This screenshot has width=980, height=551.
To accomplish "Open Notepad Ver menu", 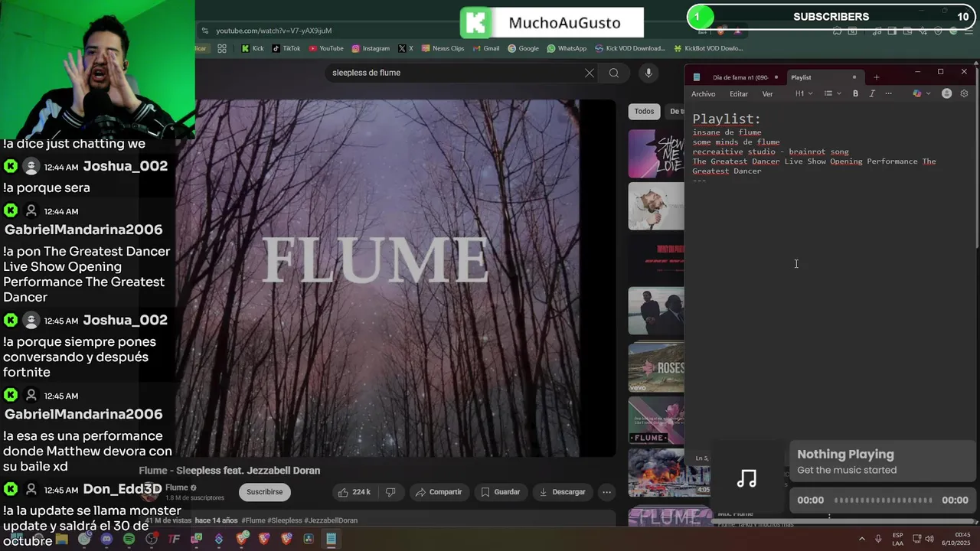I will (x=767, y=94).
